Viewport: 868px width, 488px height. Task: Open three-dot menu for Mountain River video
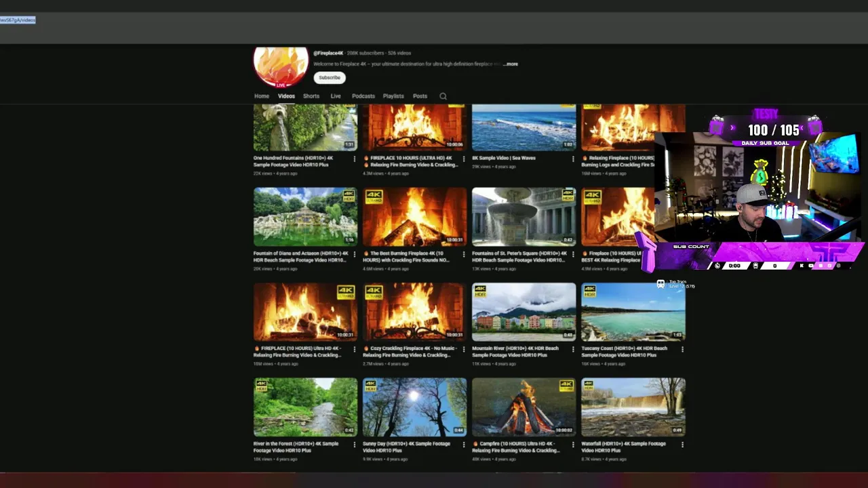tap(572, 350)
